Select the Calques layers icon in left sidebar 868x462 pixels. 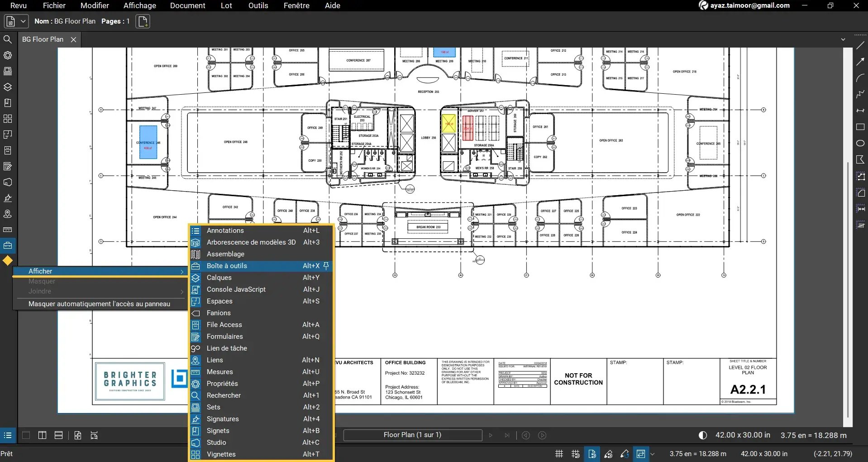8,87
